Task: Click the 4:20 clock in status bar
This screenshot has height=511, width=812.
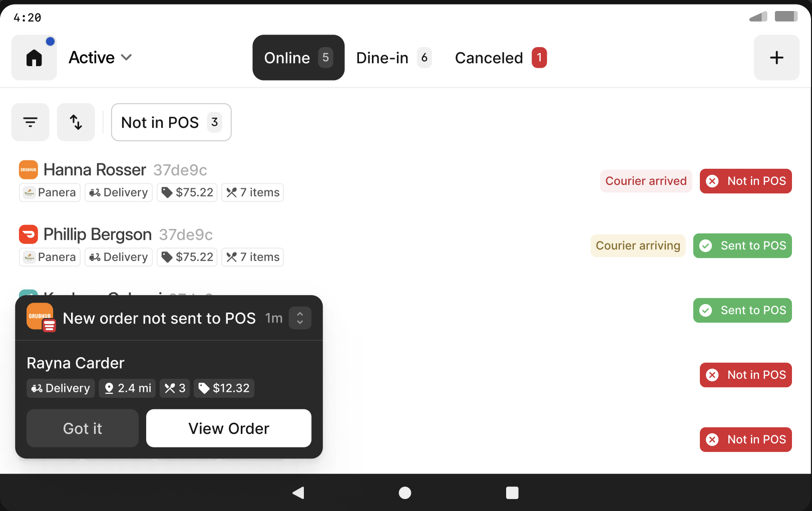Action: [28, 18]
